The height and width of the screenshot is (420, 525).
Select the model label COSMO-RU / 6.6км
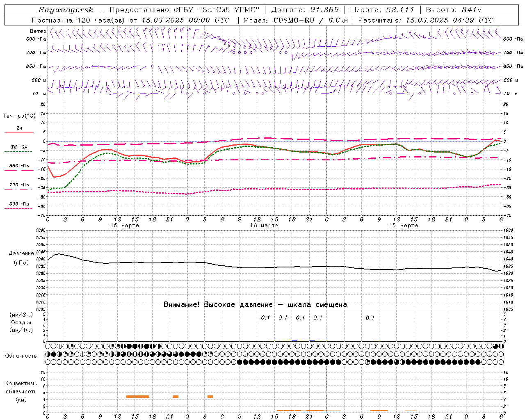tap(310, 20)
